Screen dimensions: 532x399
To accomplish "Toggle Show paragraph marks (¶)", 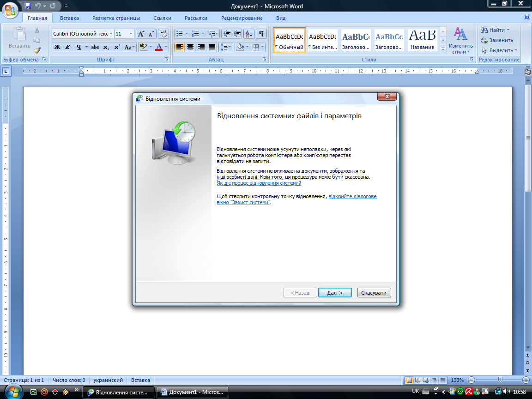I will point(261,34).
